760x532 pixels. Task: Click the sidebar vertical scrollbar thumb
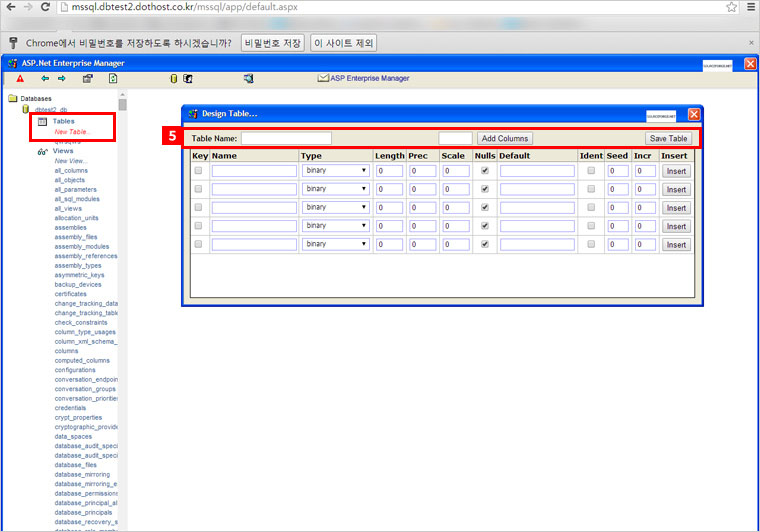pos(122,104)
